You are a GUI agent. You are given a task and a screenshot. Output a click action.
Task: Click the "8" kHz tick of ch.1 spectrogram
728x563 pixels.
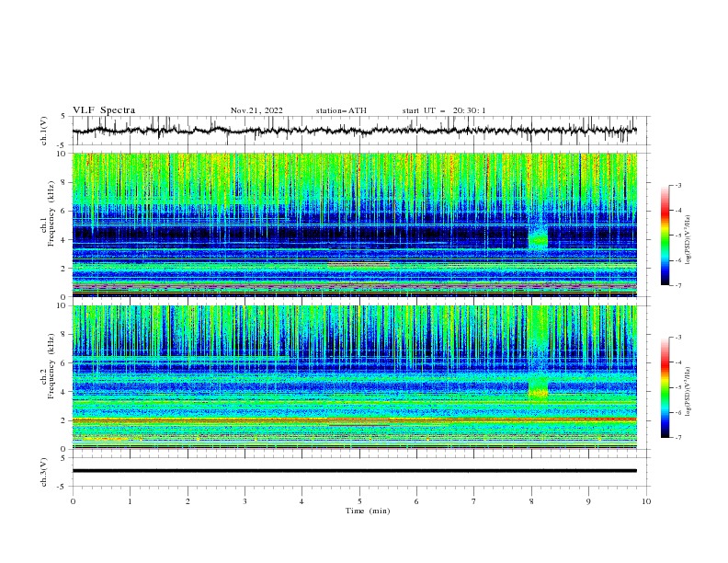pyautogui.click(x=64, y=182)
